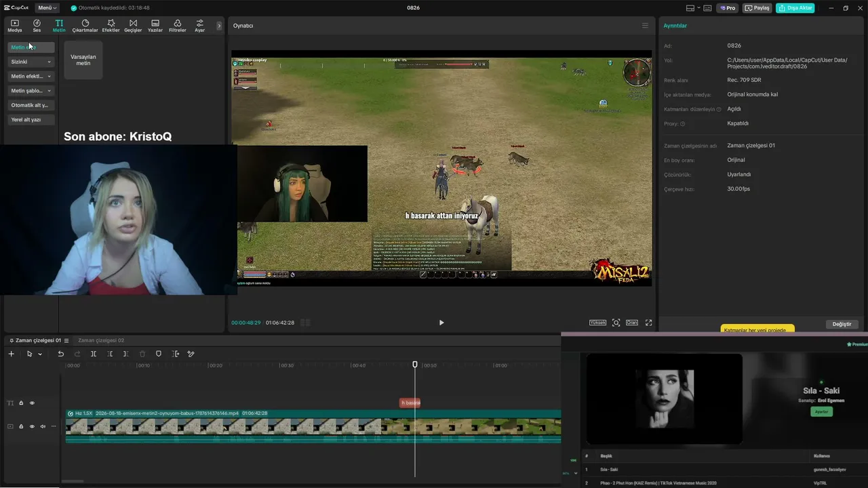
Task: Select the 'Phao - 2 Phut Hon' song row
Action: [724, 483]
